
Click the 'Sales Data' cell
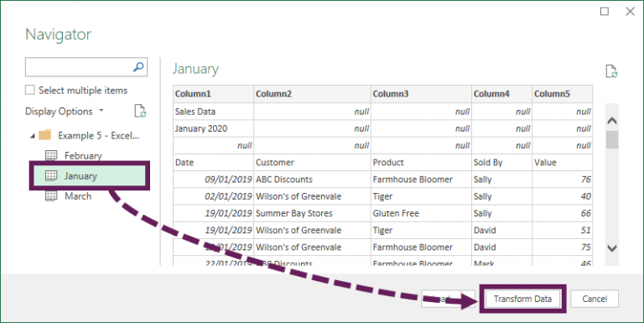point(214,112)
